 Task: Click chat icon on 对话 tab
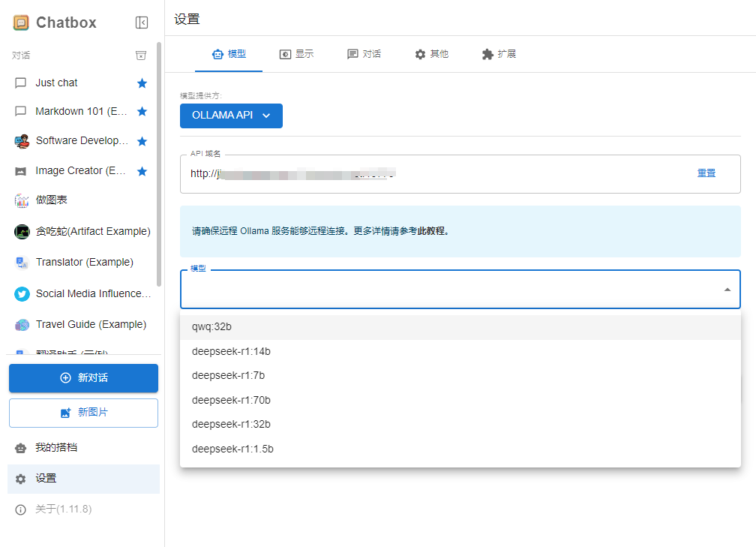[x=353, y=55]
